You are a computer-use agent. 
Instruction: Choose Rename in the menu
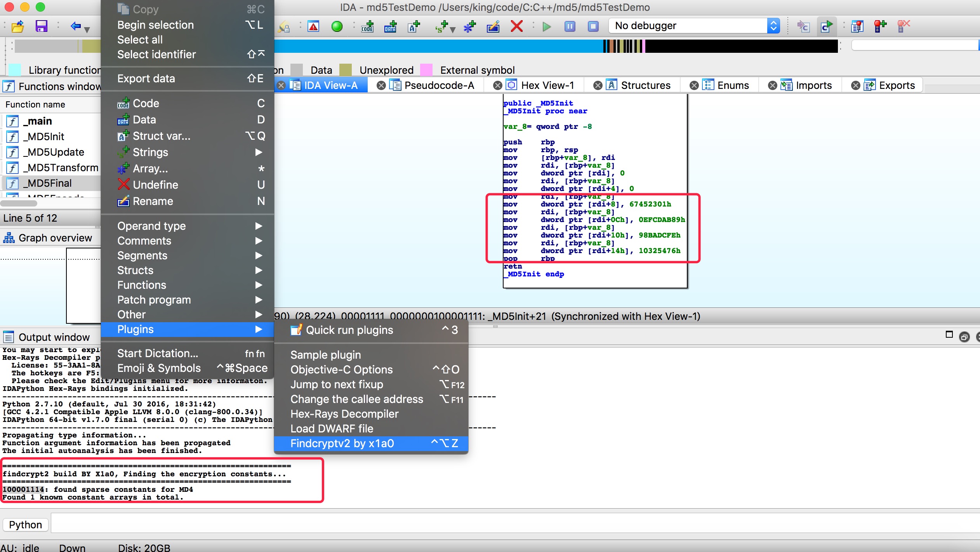pos(188,201)
